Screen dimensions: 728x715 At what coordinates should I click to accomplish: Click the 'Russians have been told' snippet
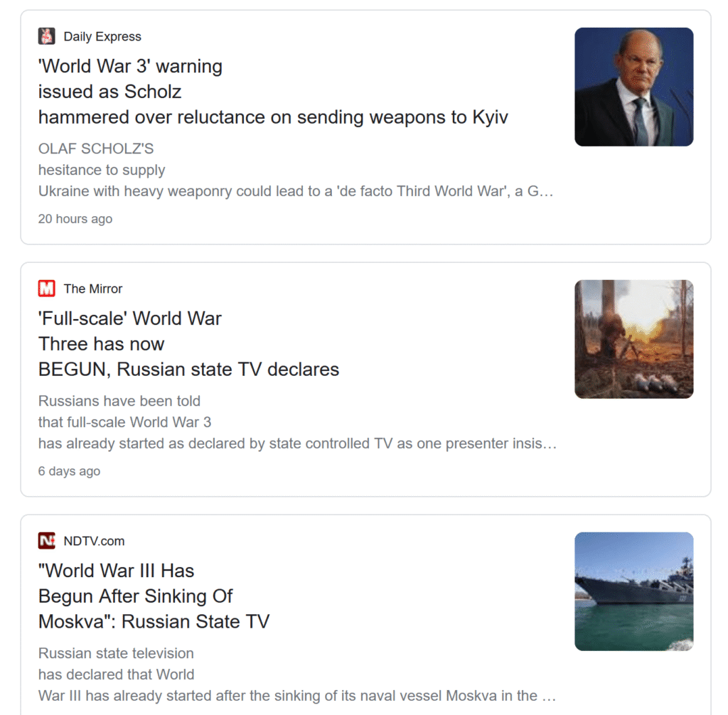(x=297, y=422)
